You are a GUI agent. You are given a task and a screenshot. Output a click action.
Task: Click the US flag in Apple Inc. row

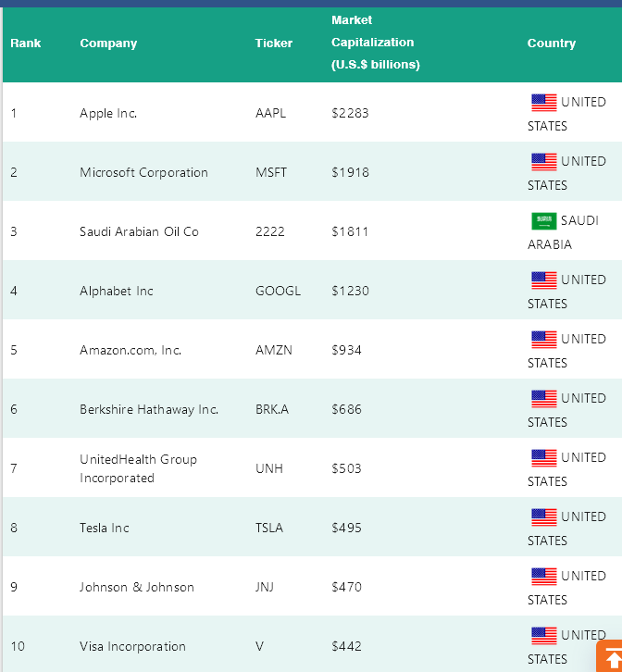[544, 103]
